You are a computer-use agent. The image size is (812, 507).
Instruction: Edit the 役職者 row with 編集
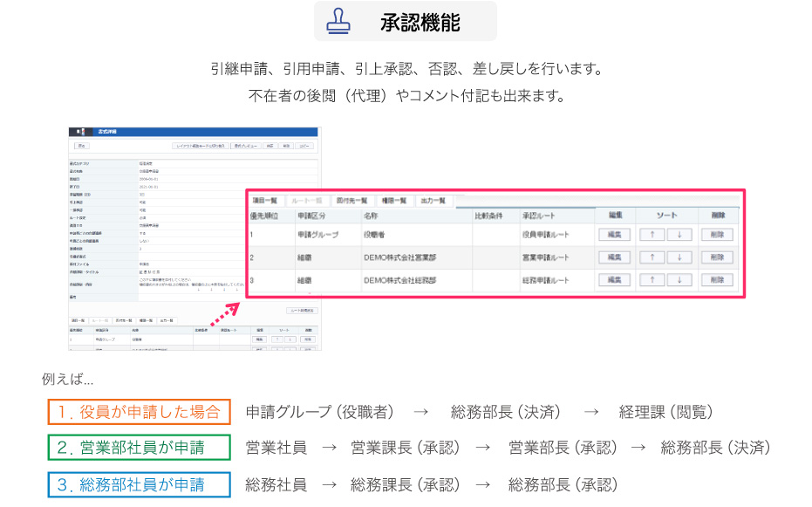coord(613,234)
